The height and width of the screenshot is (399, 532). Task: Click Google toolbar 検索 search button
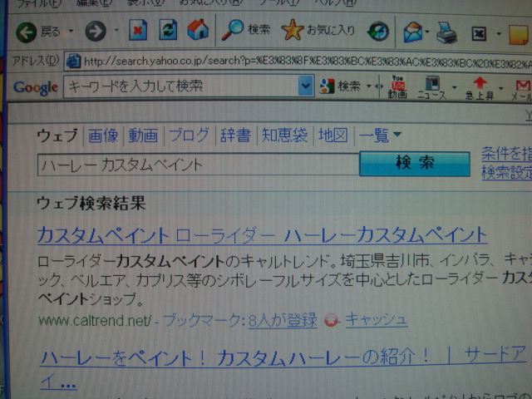click(x=340, y=86)
